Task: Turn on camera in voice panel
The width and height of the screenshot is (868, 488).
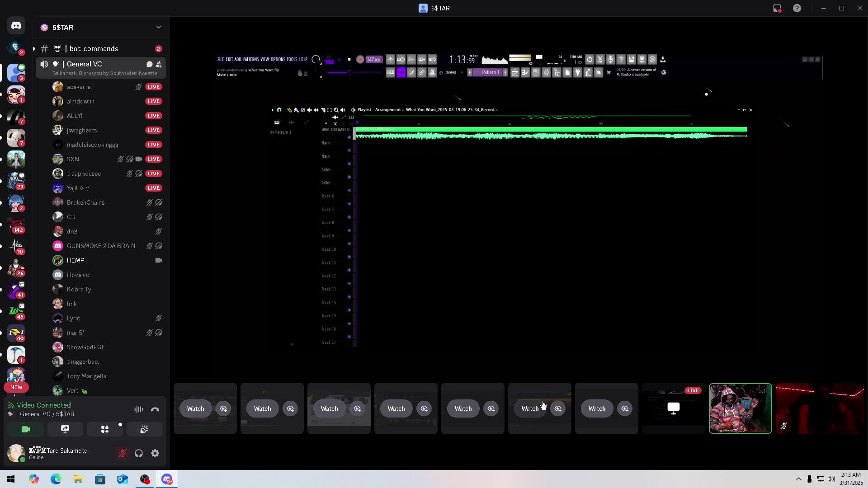Action: [x=26, y=429]
